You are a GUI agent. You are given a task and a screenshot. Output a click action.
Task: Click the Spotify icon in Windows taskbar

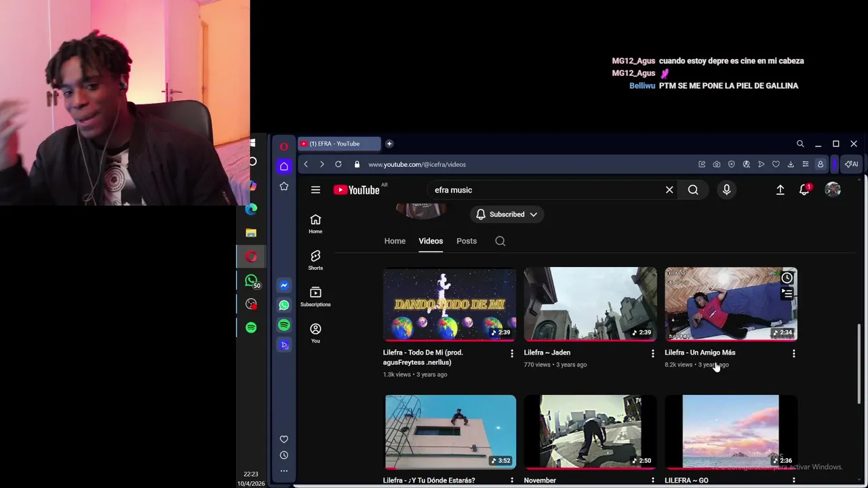[x=252, y=327]
